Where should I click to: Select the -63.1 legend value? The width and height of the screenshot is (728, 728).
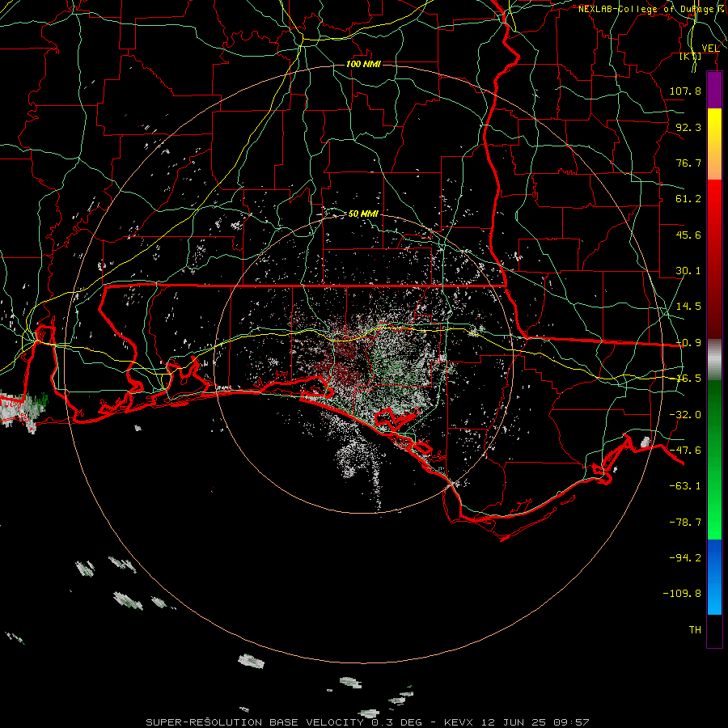click(x=685, y=486)
